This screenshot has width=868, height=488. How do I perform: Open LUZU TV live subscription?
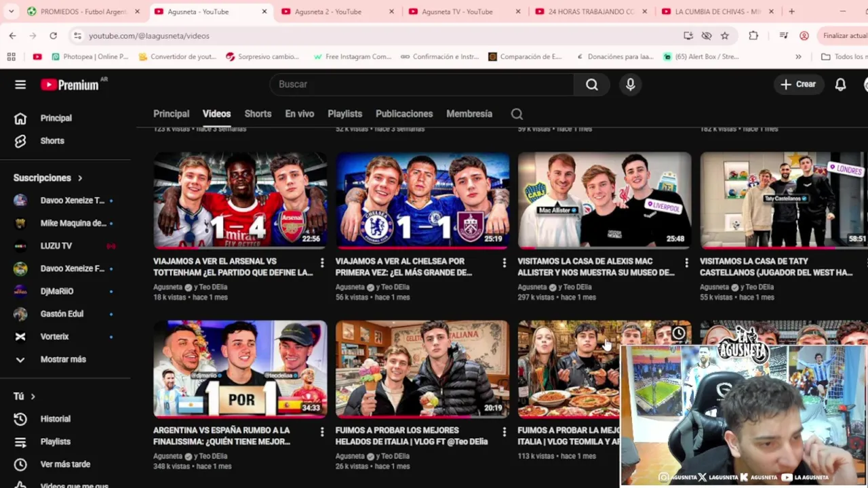coord(65,246)
